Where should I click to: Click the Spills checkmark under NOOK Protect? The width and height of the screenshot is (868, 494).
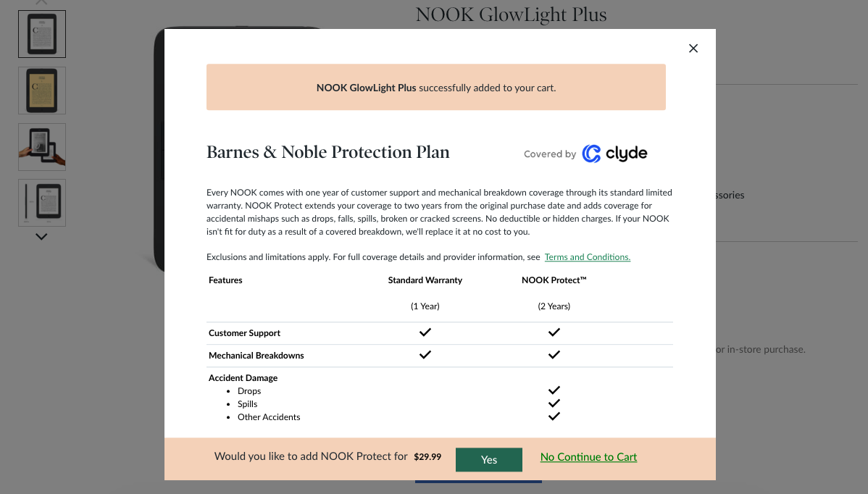click(x=554, y=403)
